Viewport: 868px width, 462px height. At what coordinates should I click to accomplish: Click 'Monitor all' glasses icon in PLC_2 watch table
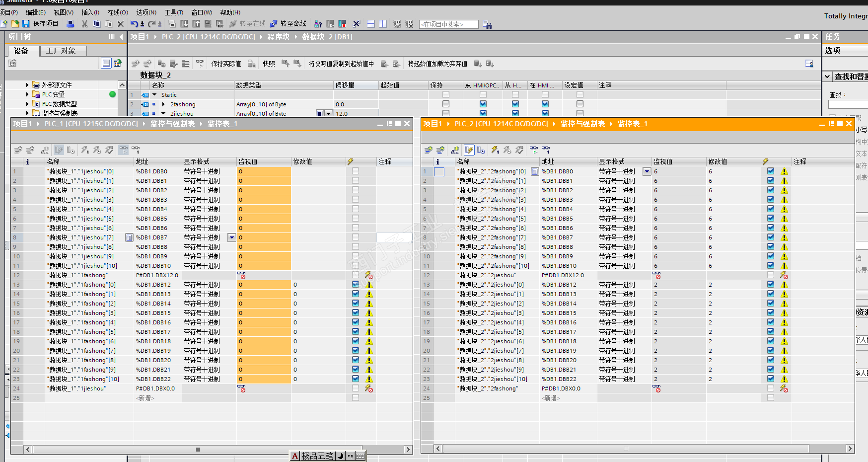point(534,150)
